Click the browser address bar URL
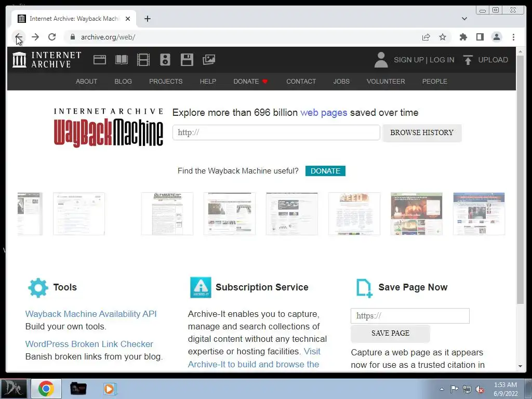The width and height of the screenshot is (532, 399). [x=108, y=37]
